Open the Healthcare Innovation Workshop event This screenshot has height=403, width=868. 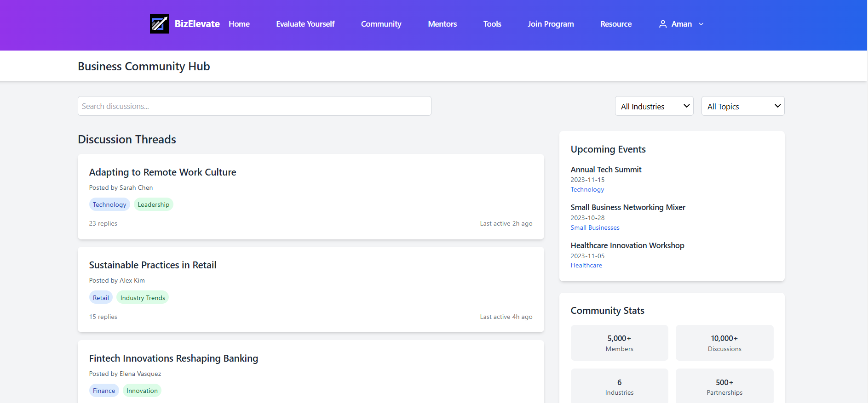click(627, 245)
